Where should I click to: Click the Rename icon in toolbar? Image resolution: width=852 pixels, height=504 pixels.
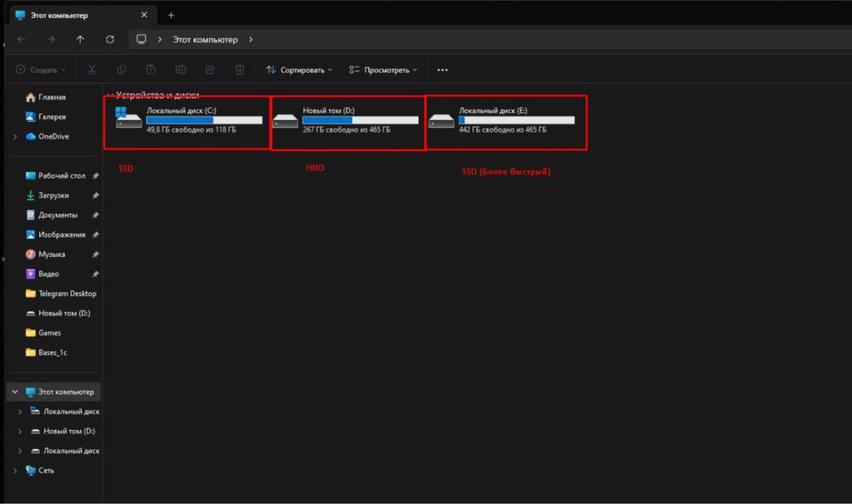[181, 70]
